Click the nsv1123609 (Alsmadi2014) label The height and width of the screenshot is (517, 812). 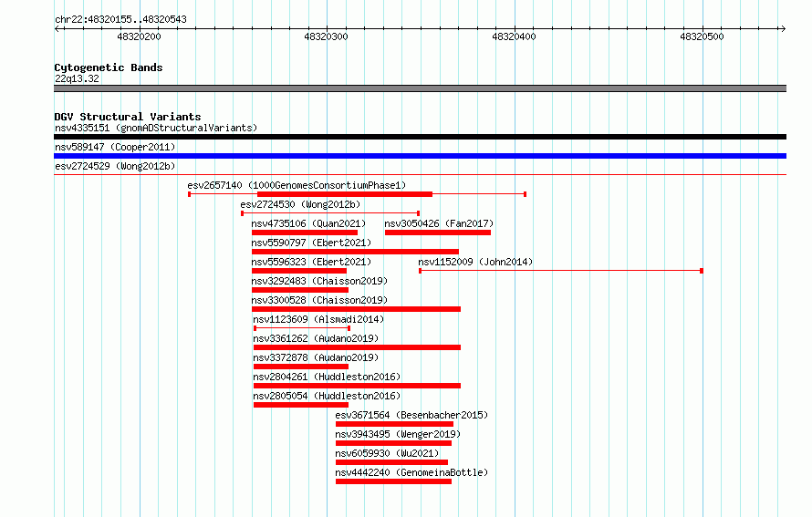(318, 319)
